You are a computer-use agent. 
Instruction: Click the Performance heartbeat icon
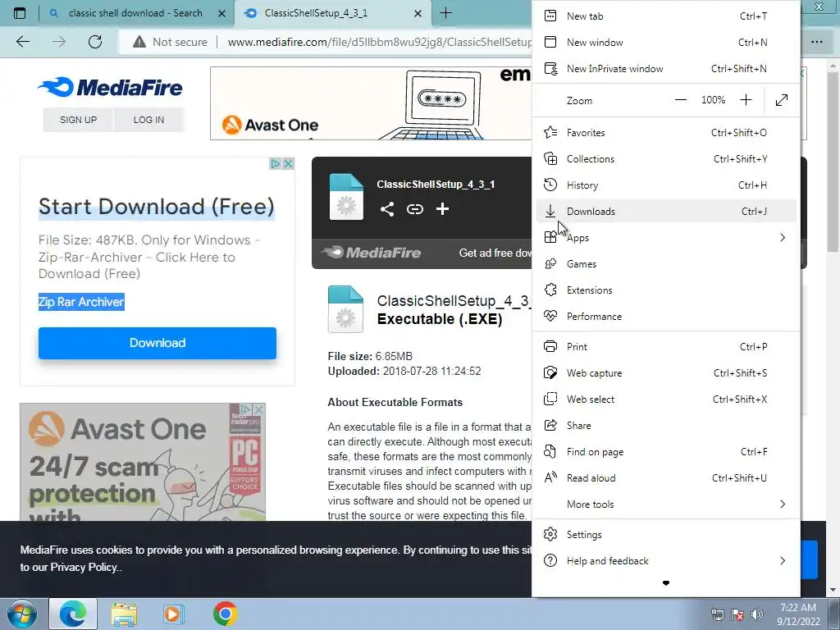point(550,316)
